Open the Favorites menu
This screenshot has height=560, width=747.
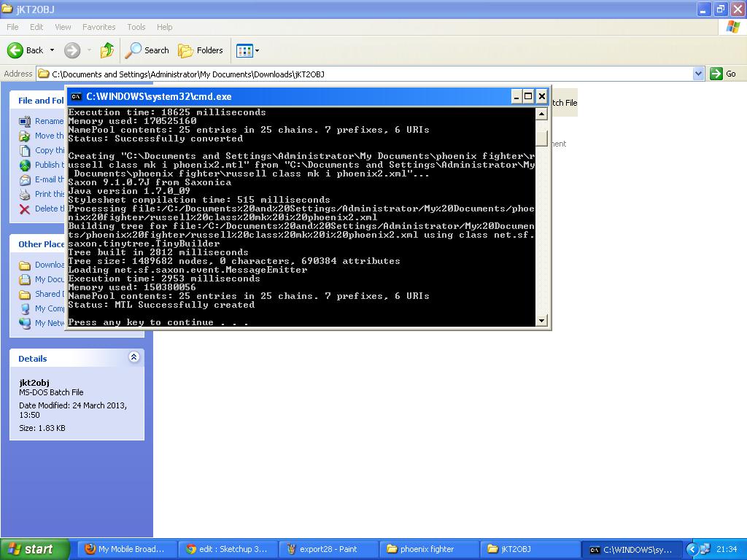tap(98, 27)
